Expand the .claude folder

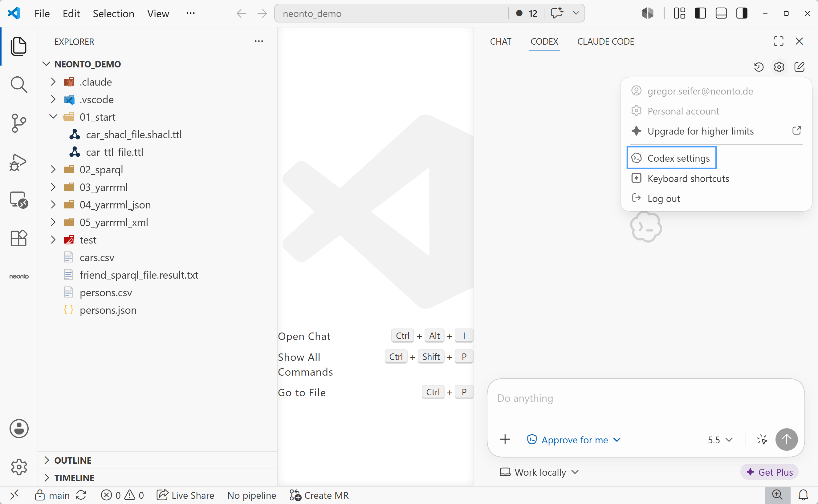coord(53,82)
